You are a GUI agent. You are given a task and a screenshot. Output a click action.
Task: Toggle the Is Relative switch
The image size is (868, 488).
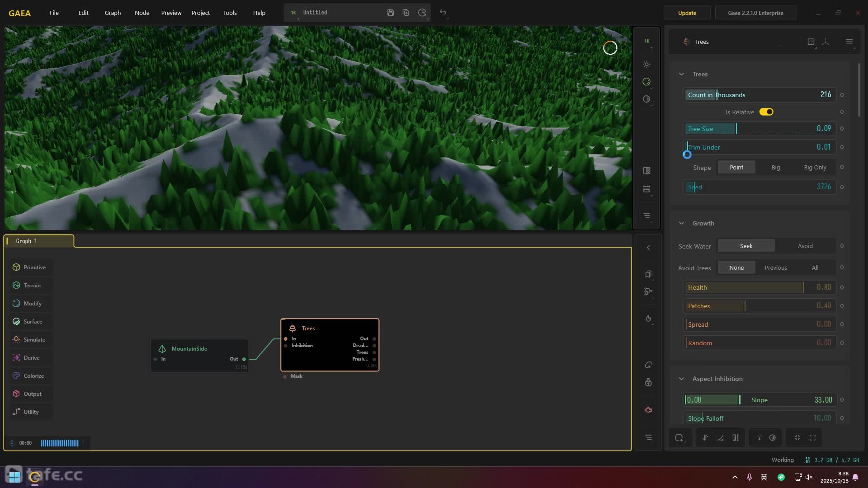coord(766,112)
